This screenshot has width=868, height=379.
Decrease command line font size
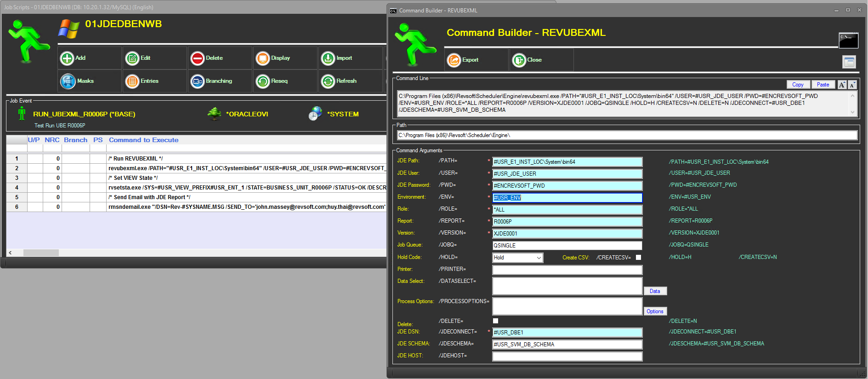(852, 85)
